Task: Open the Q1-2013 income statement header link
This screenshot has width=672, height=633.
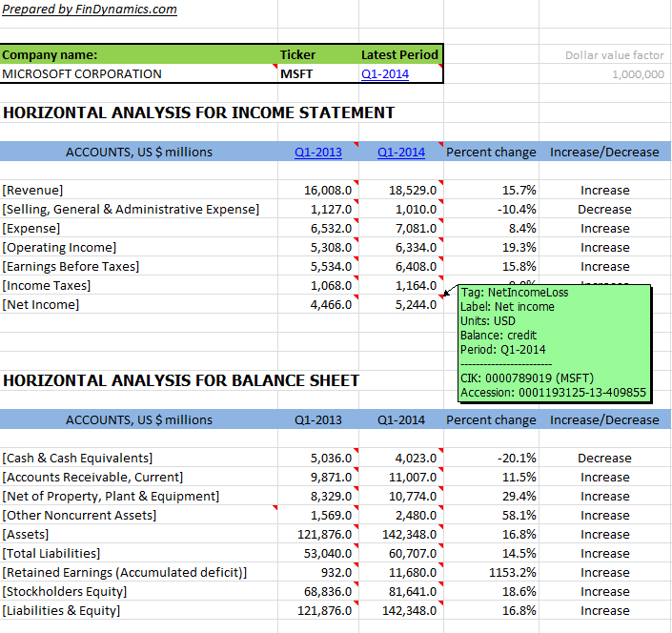Action: pos(318,153)
